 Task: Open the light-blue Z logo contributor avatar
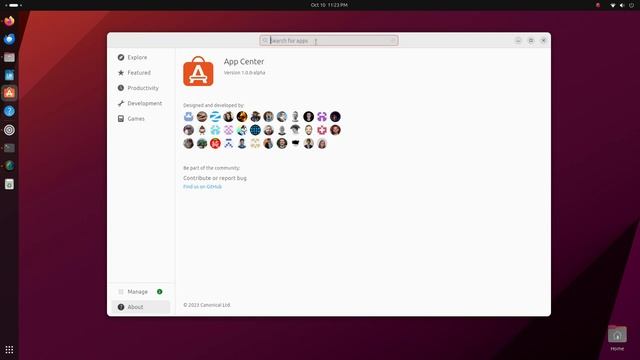pyautogui.click(x=215, y=117)
